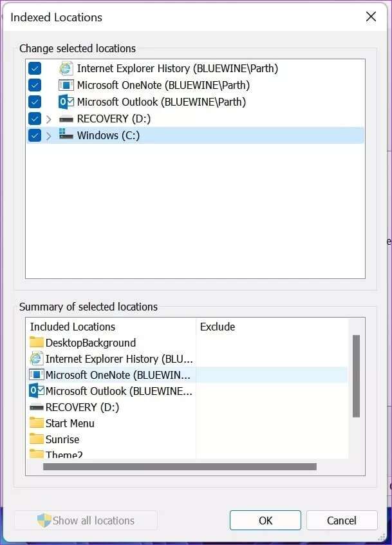
Task: Click the OneNote icon in summary list
Action: (x=37, y=375)
